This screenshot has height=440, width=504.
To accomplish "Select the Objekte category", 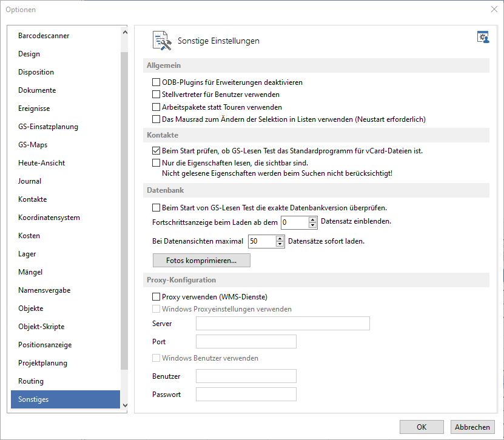I will (x=66, y=308).
